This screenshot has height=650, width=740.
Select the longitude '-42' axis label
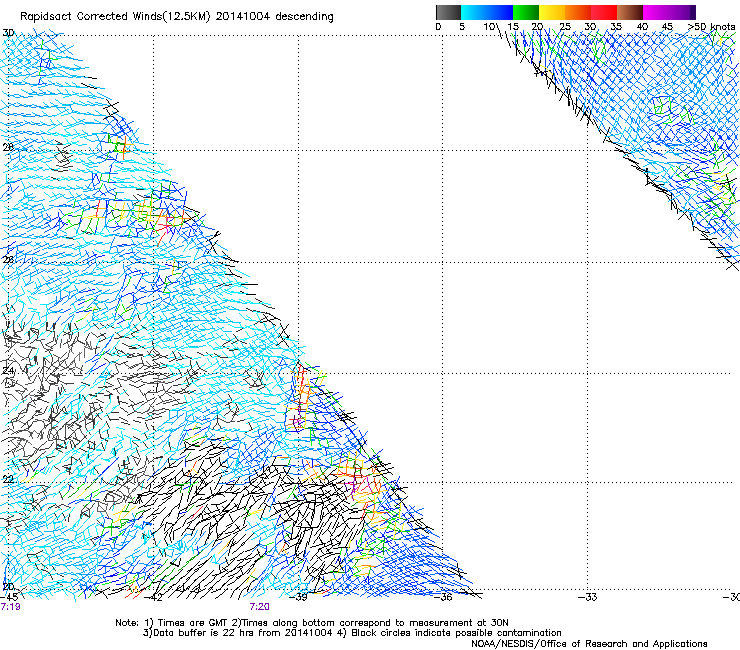point(153,597)
